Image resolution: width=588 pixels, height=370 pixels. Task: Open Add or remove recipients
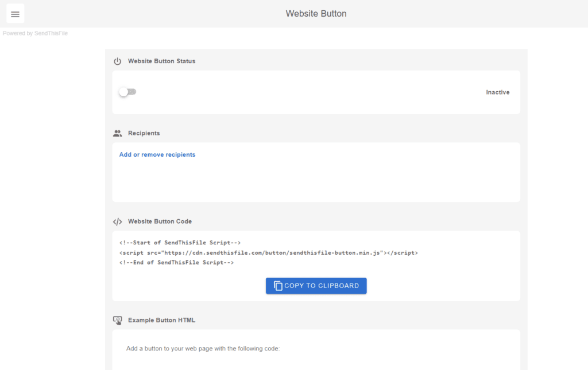[157, 154]
